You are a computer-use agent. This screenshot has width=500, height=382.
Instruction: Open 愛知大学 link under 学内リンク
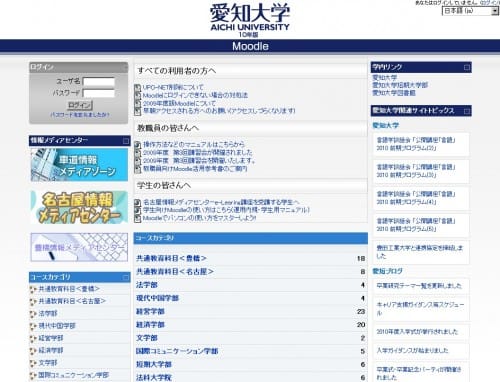385,78
